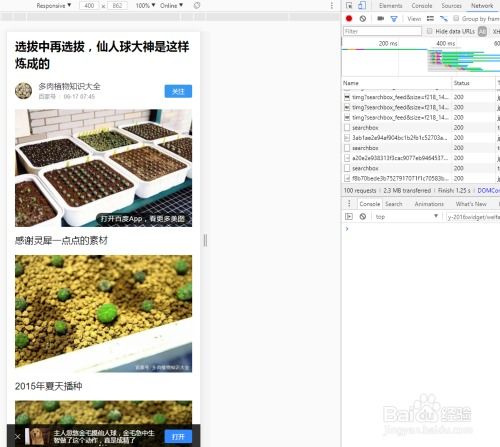Open the Online throttling dropdown

pyautogui.click(x=171, y=6)
